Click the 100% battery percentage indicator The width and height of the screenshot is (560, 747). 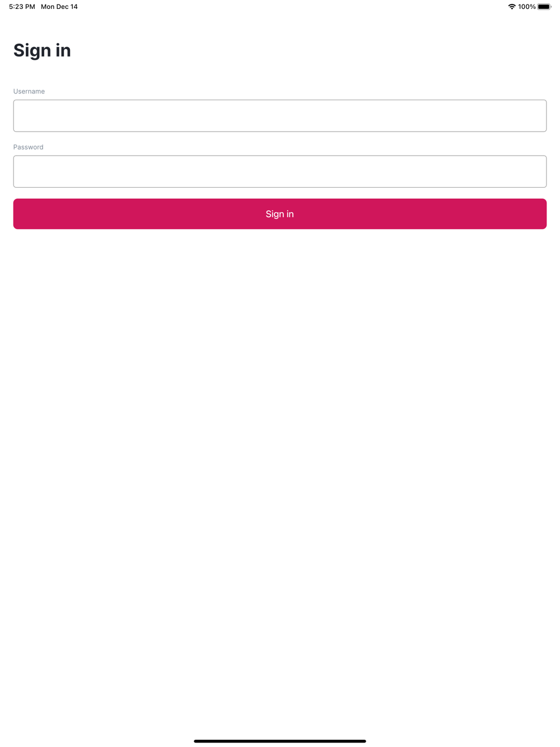(x=526, y=7)
